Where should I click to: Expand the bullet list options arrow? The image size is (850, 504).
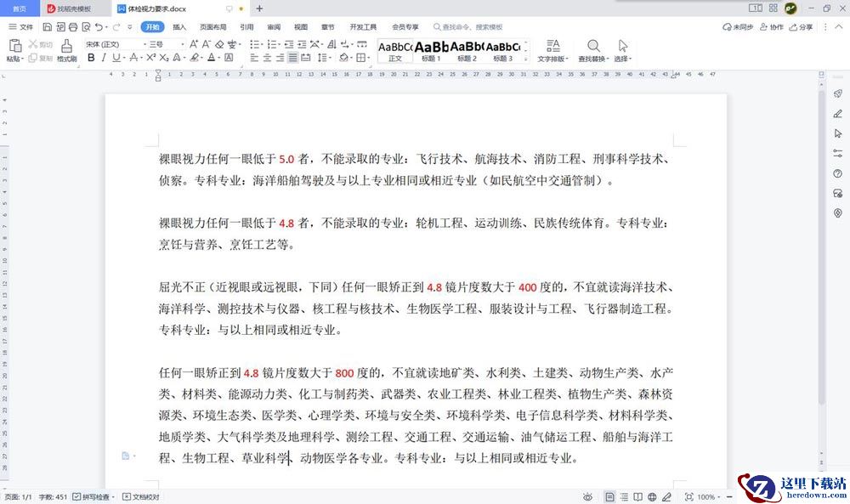pyautogui.click(x=263, y=44)
